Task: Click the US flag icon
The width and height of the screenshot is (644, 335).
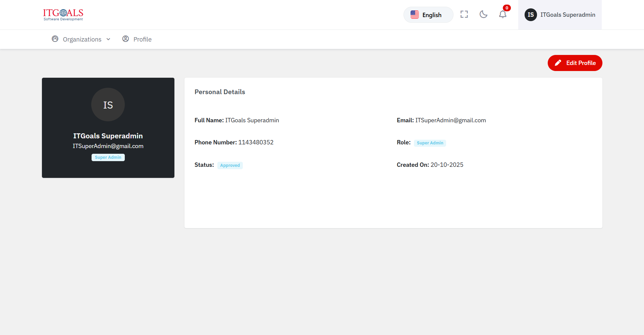Action: 415,15
